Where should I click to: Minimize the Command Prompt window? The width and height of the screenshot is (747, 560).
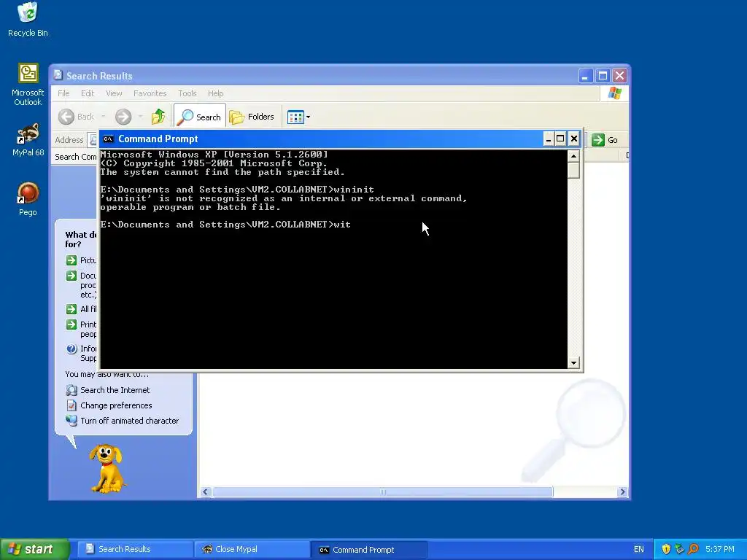(x=549, y=139)
